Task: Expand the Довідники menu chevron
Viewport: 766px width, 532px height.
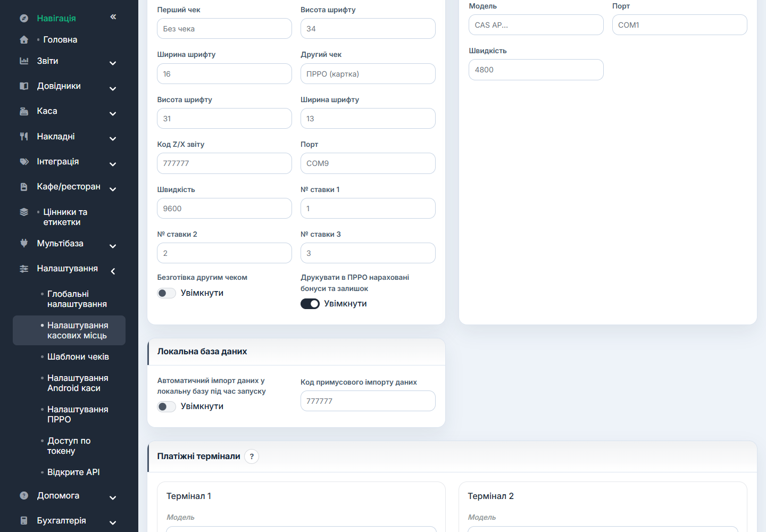Action: tap(113, 88)
